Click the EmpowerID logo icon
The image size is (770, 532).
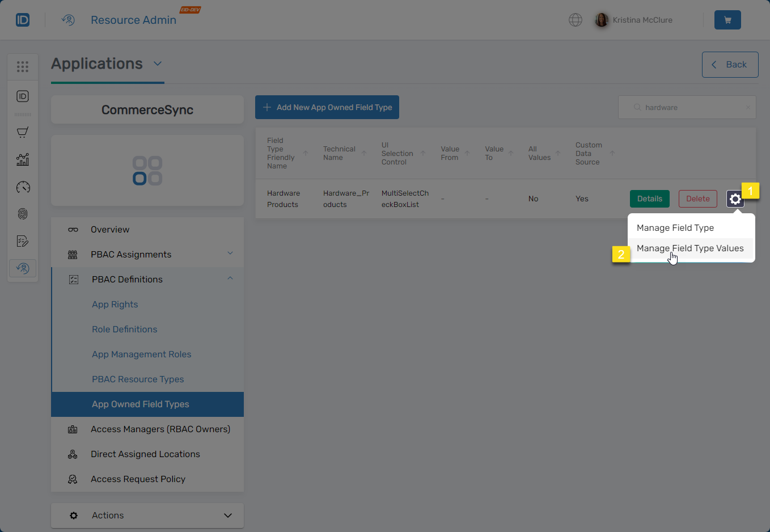point(23,20)
